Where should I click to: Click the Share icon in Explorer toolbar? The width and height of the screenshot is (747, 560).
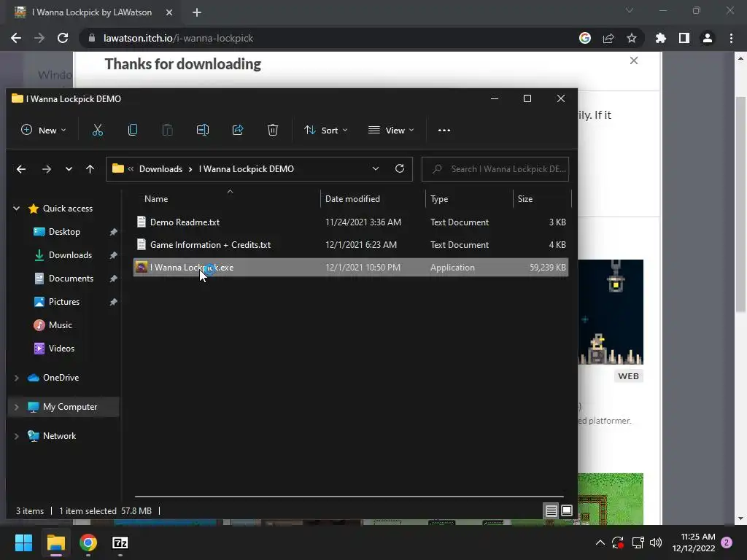(x=238, y=130)
